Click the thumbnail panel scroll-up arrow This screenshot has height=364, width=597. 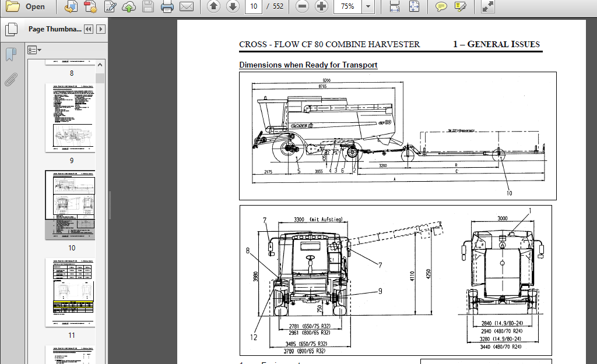pos(100,65)
